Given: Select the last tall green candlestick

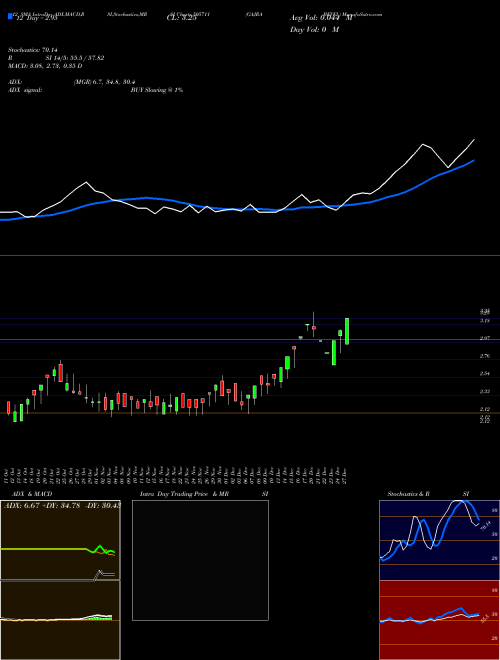Looking at the screenshot, I should [x=347, y=331].
